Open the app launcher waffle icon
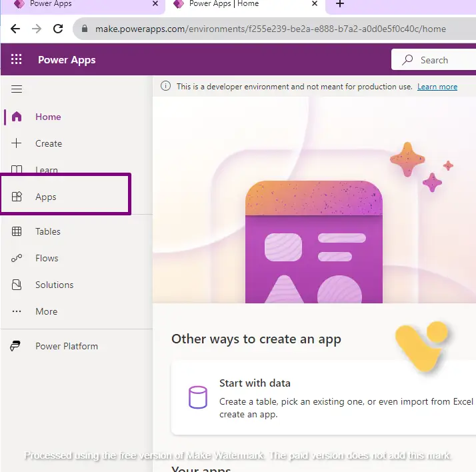The height and width of the screenshot is (472, 476). click(x=17, y=59)
